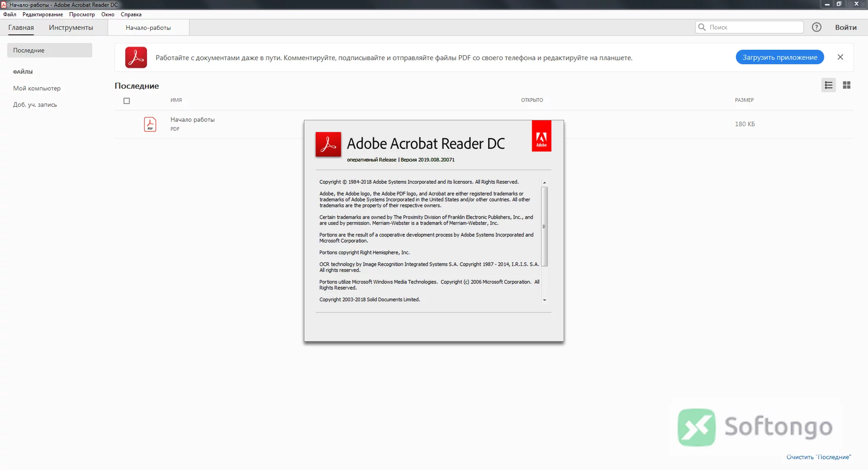
Task: Click the About dialog scrollbar thumb
Action: click(544, 226)
